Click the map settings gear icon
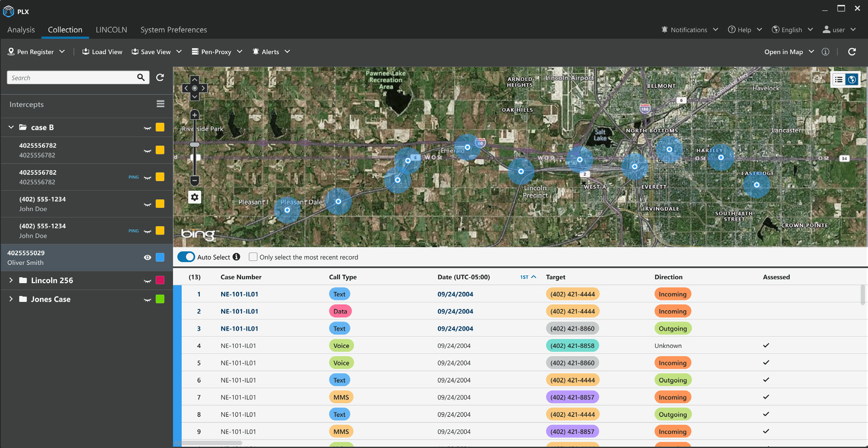868x448 pixels. coord(195,197)
